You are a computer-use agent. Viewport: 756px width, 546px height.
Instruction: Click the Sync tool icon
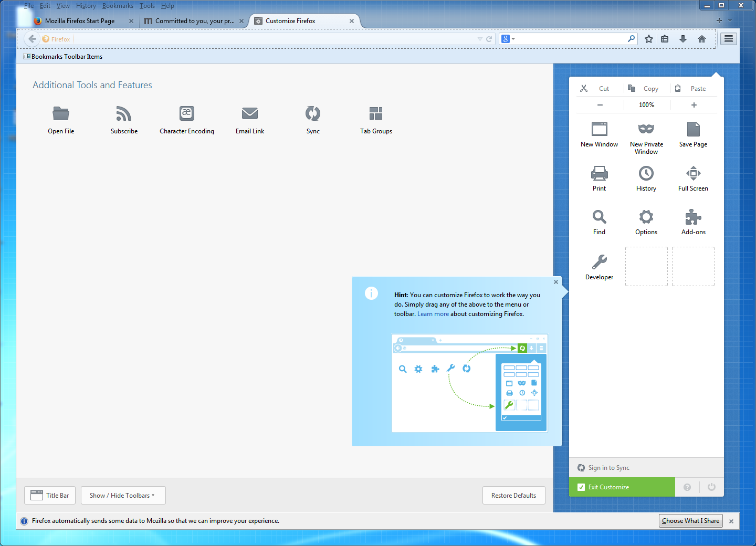pos(313,113)
